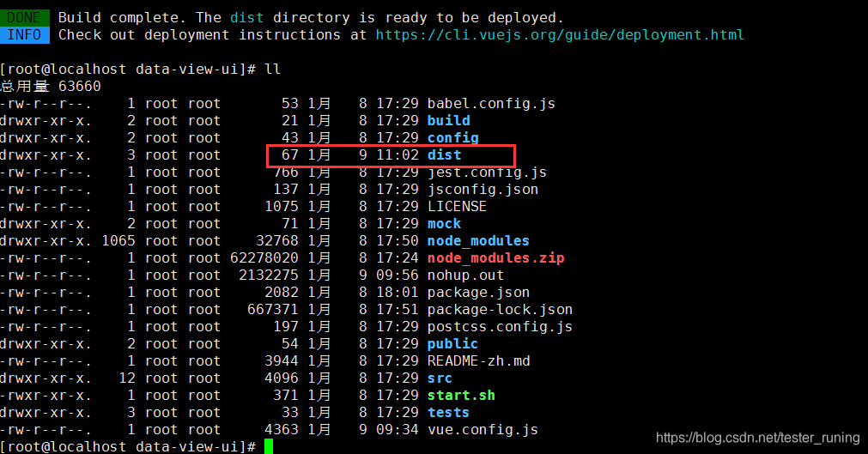The height and width of the screenshot is (454, 868).
Task: Click the size 3944 of README-zh.md
Action: pyautogui.click(x=282, y=361)
